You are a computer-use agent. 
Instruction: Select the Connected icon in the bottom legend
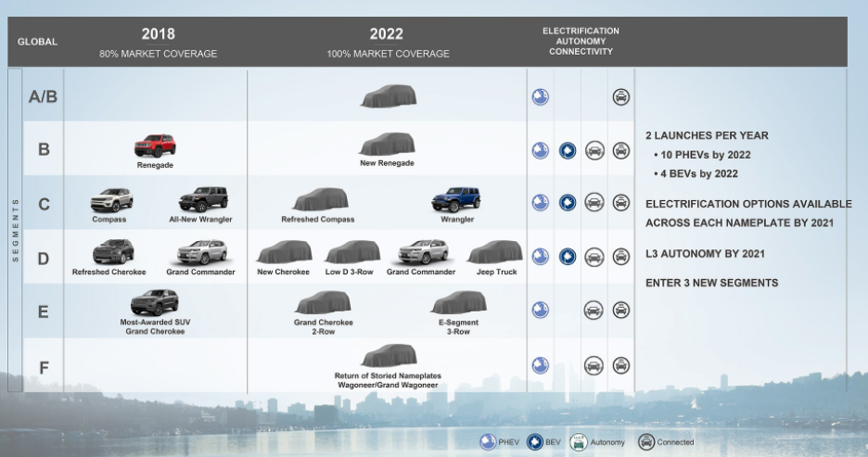(643, 441)
